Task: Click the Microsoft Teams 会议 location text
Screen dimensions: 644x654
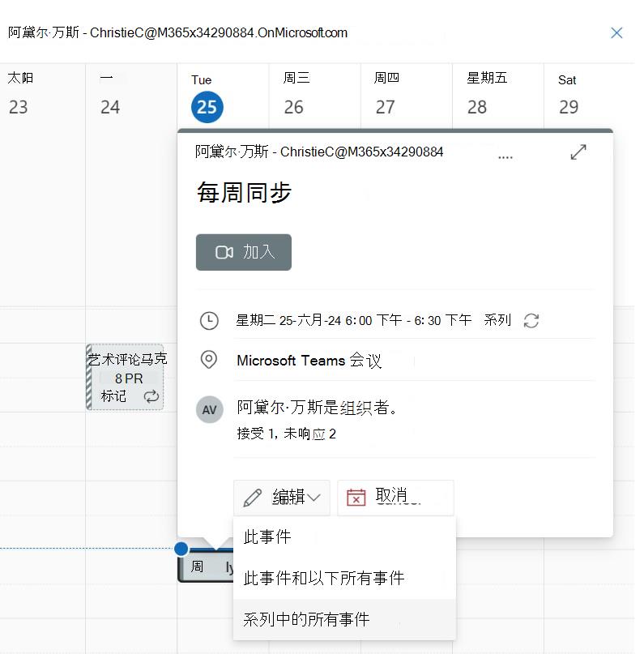Action: click(309, 361)
